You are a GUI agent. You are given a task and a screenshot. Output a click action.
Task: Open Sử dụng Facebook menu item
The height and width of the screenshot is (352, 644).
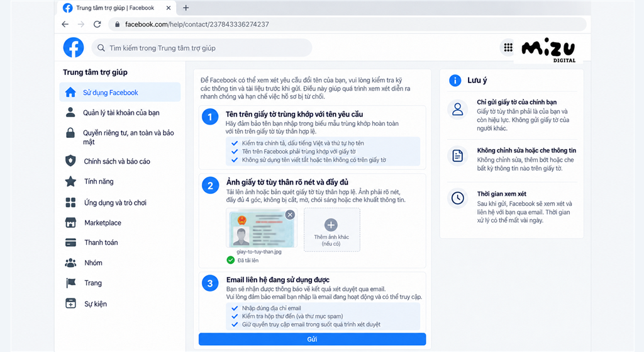120,92
